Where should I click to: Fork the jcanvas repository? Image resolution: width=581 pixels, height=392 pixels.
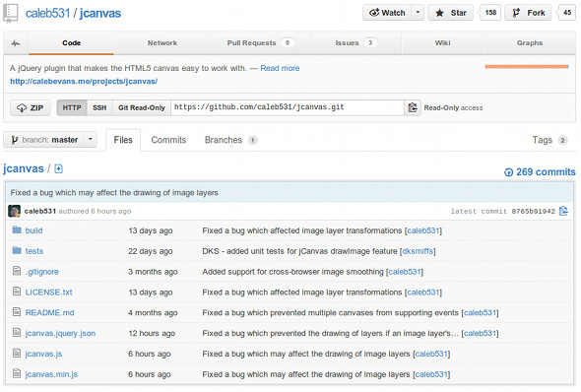click(x=528, y=13)
